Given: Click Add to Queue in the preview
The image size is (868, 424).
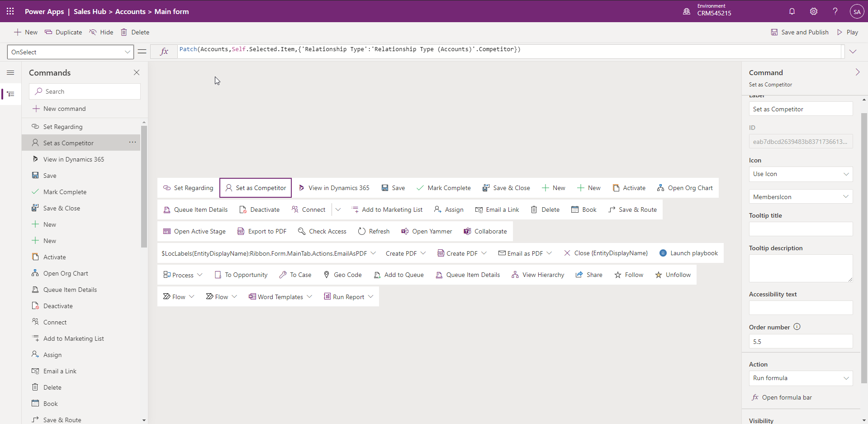Looking at the screenshot, I should pos(399,275).
